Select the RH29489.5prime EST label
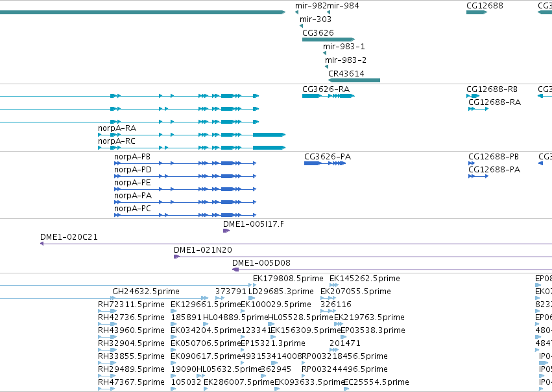 [131, 369]
